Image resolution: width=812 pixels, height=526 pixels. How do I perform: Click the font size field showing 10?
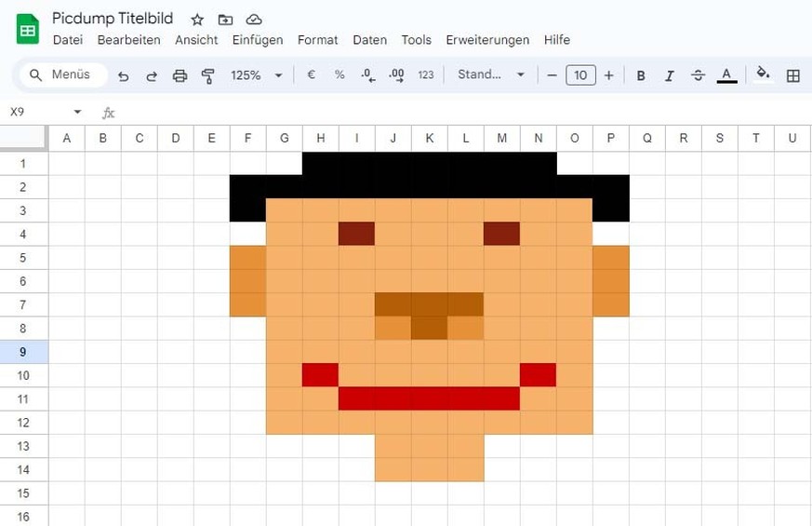point(580,75)
